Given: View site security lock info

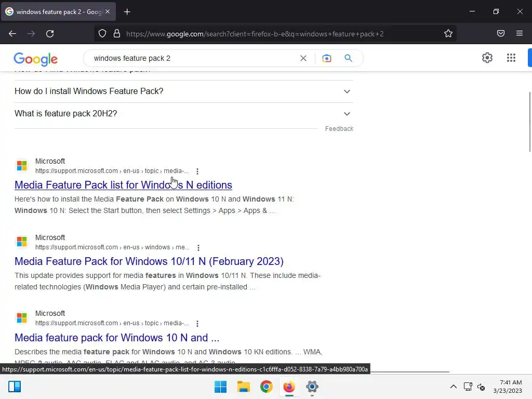Looking at the screenshot, I should pos(117,34).
